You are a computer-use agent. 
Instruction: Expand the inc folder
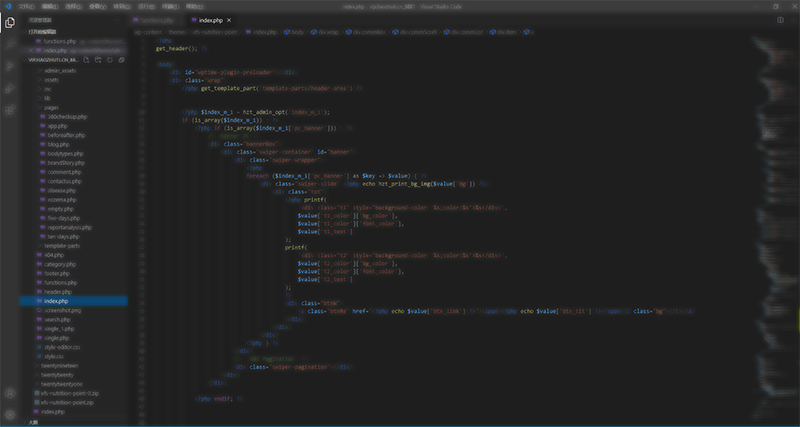(48, 89)
